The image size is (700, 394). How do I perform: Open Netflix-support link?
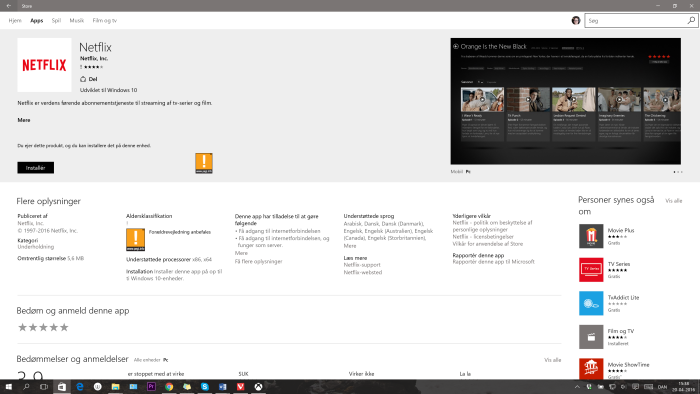[362, 265]
